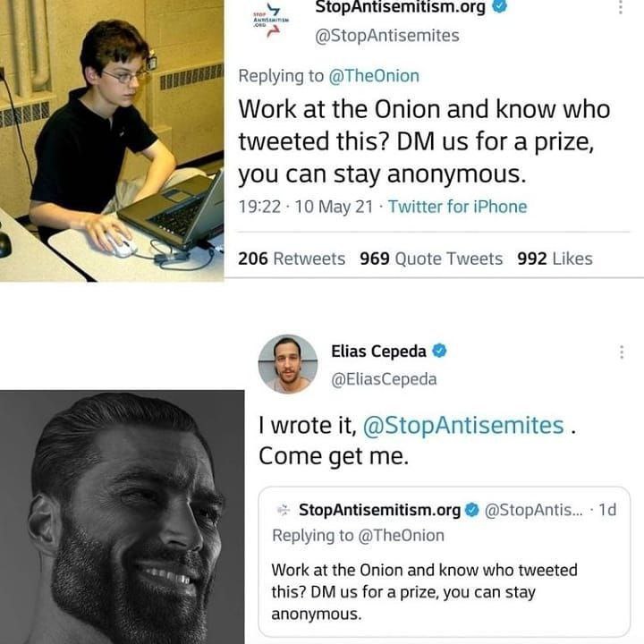This screenshot has height=644, width=644.
Task: Click the grayscale bearded man meme image
Action: pyautogui.click(x=122, y=517)
